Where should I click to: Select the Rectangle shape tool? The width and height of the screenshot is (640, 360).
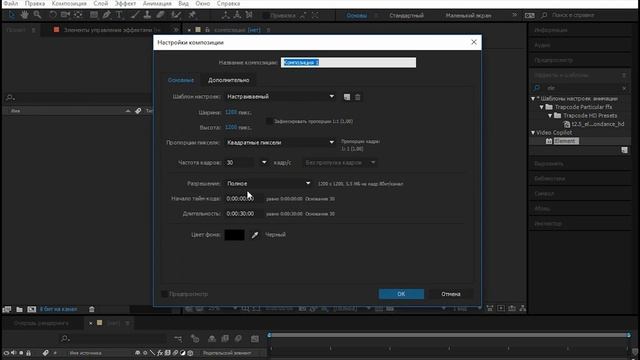93,15
